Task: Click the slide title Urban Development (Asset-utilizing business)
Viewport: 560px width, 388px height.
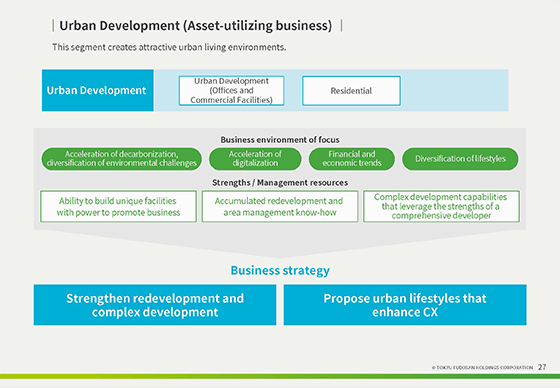Action: pyautogui.click(x=196, y=26)
